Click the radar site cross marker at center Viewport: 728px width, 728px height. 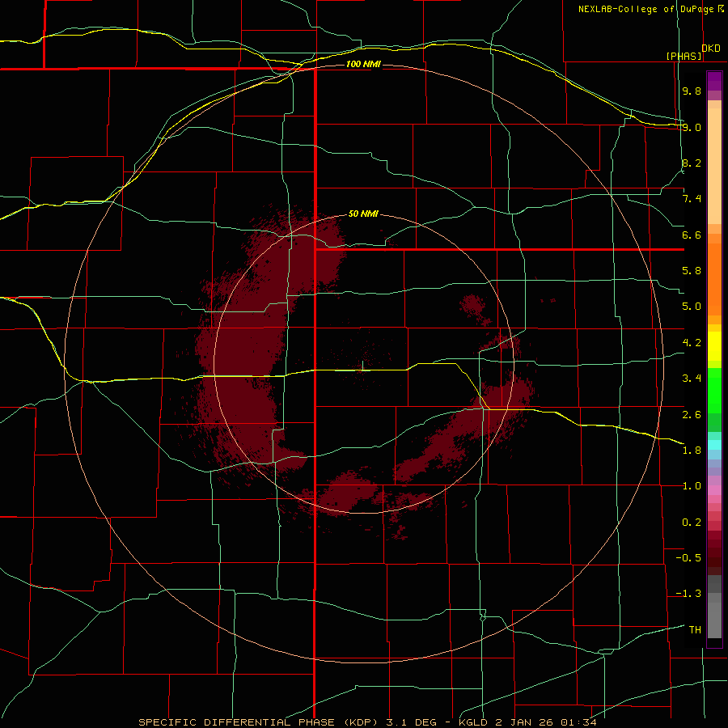[x=362, y=366]
